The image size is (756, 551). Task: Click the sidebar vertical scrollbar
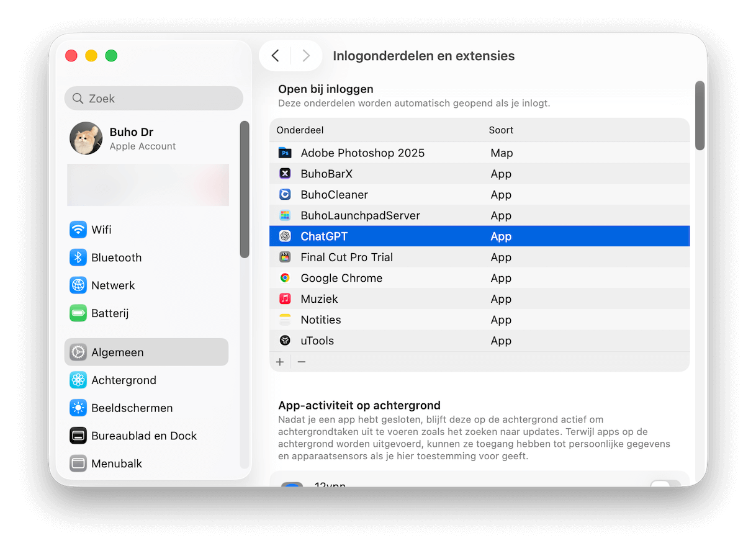coord(245,189)
